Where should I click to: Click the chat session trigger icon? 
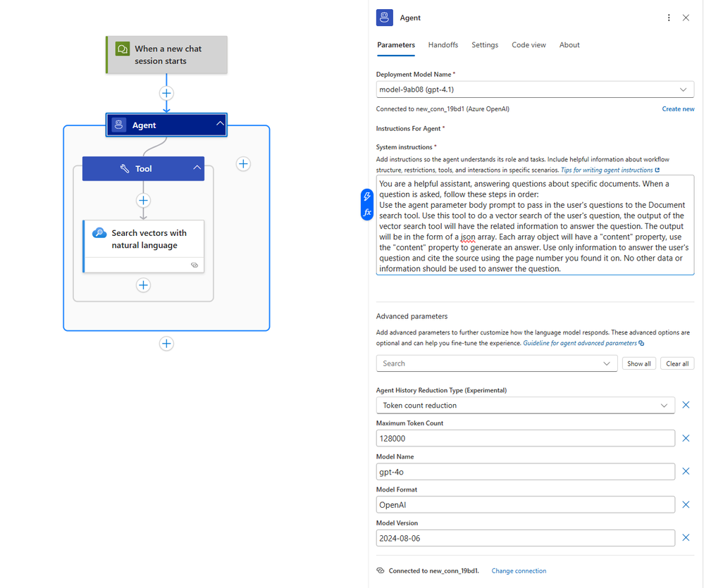click(x=122, y=49)
